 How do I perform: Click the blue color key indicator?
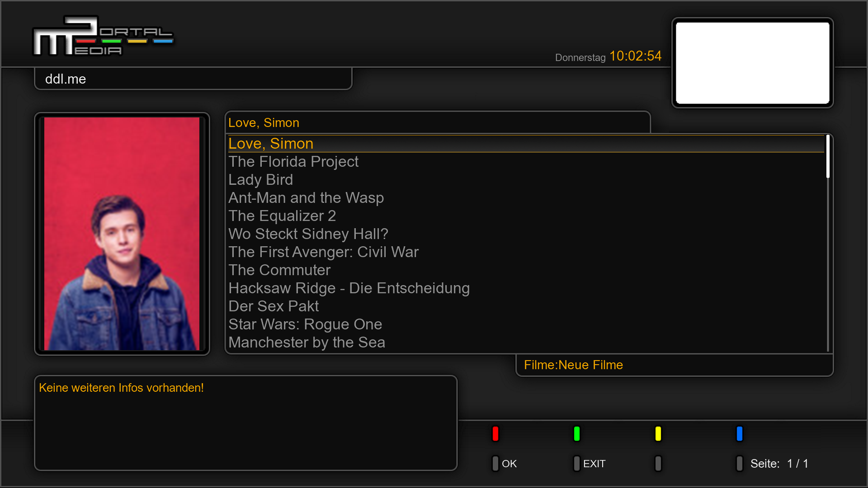tap(740, 434)
